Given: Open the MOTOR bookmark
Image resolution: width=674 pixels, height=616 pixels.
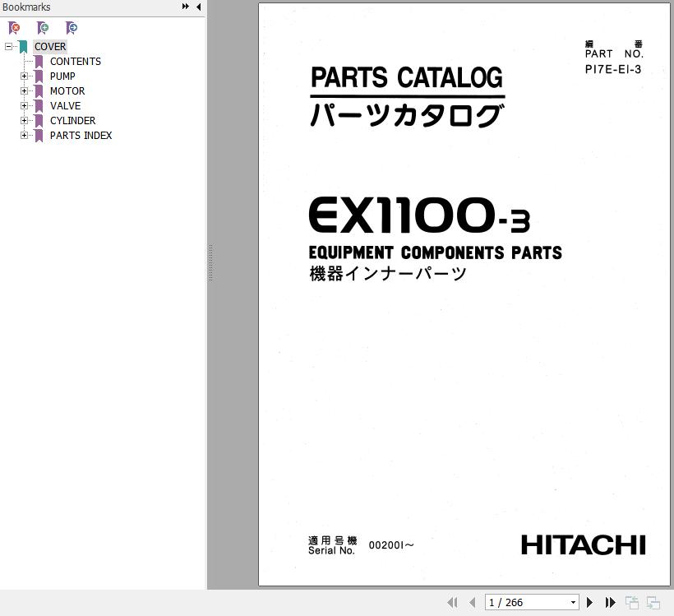Looking at the screenshot, I should [67, 90].
